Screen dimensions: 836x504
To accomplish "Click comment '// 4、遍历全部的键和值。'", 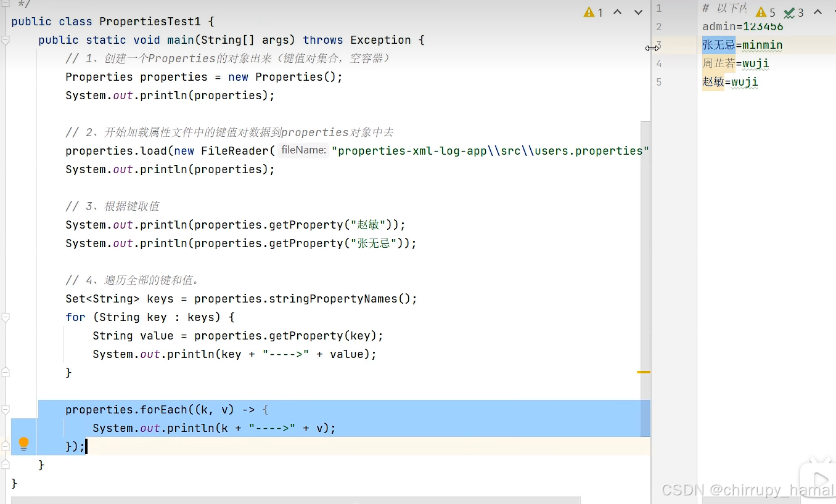I will pyautogui.click(x=133, y=280).
